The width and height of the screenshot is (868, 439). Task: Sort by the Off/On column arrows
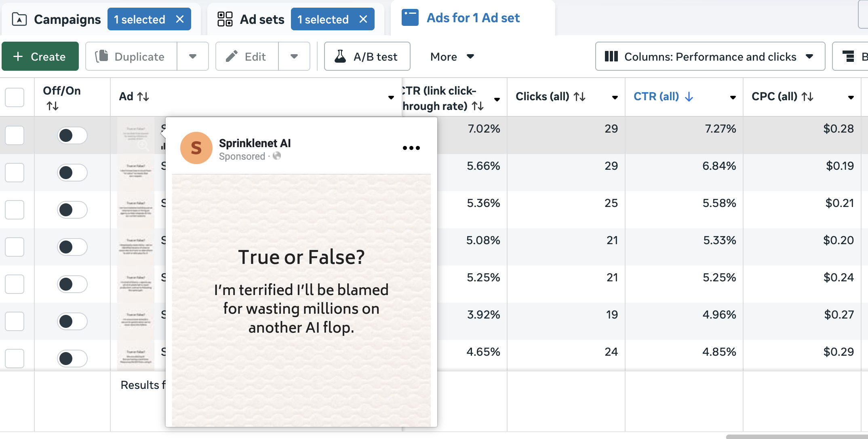53,106
